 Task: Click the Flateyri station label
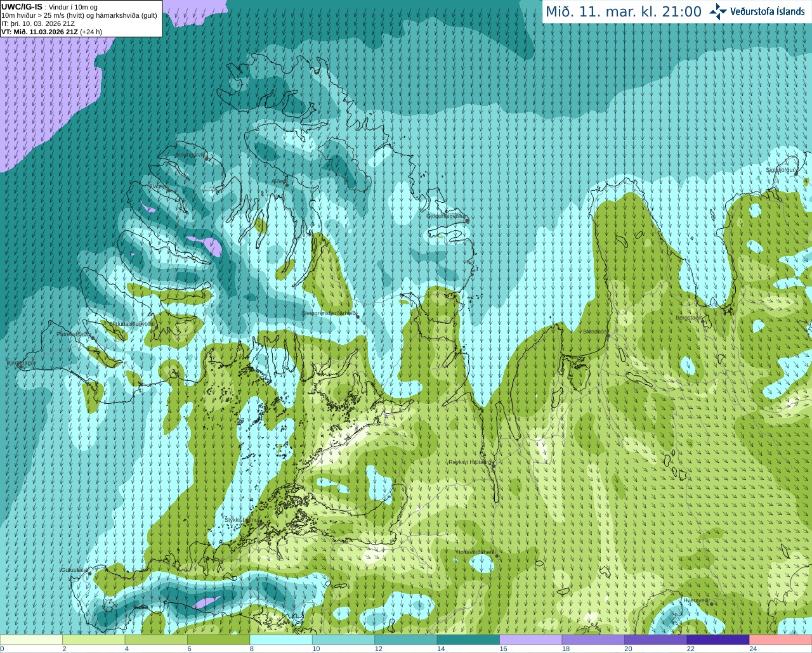coord(158,186)
